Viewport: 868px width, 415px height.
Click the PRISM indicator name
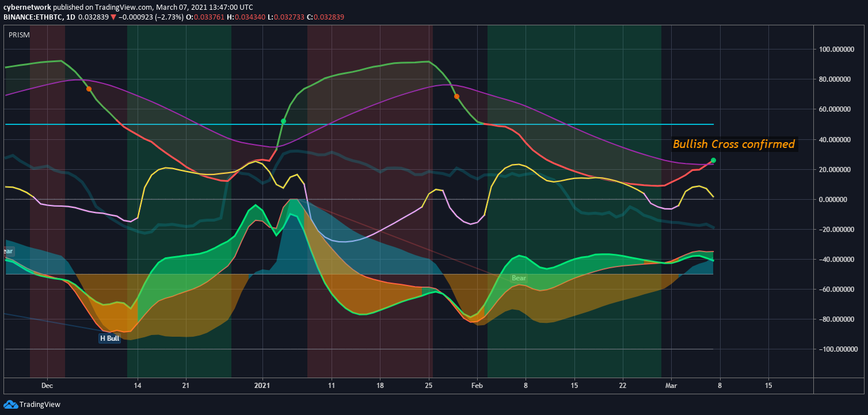tap(19, 35)
